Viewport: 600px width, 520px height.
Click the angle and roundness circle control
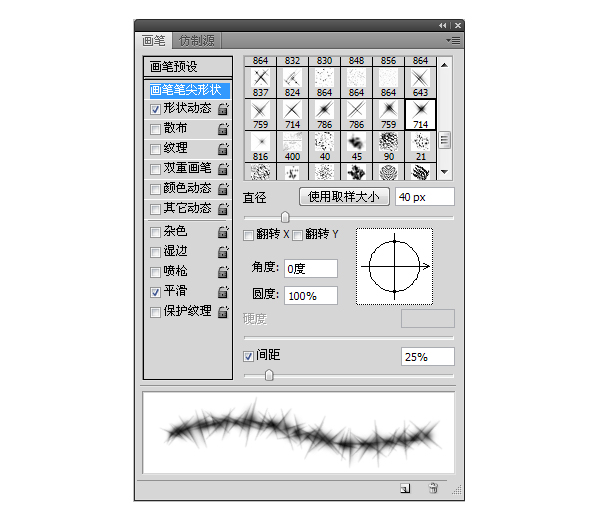395,266
